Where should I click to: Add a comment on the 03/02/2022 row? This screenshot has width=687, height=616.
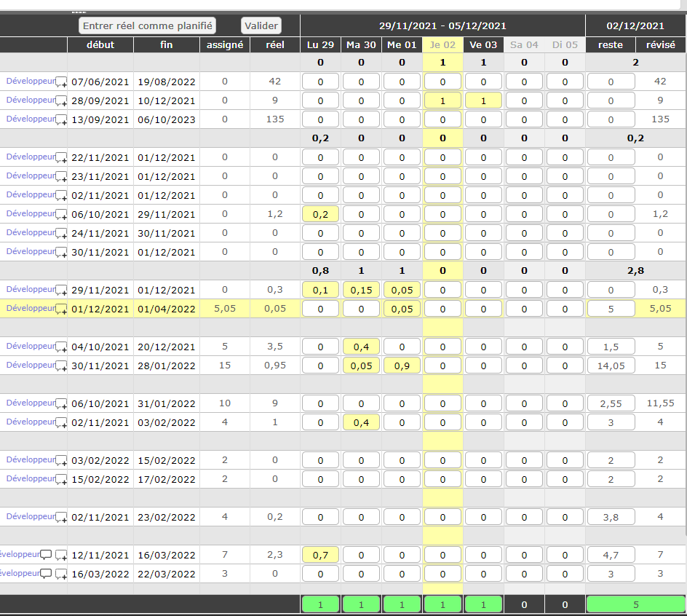[62, 460]
